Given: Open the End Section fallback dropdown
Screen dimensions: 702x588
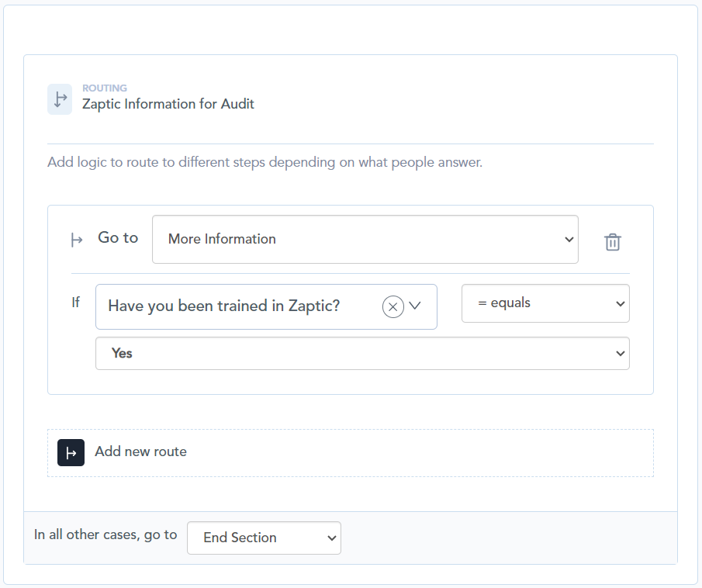Looking at the screenshot, I should [264, 538].
